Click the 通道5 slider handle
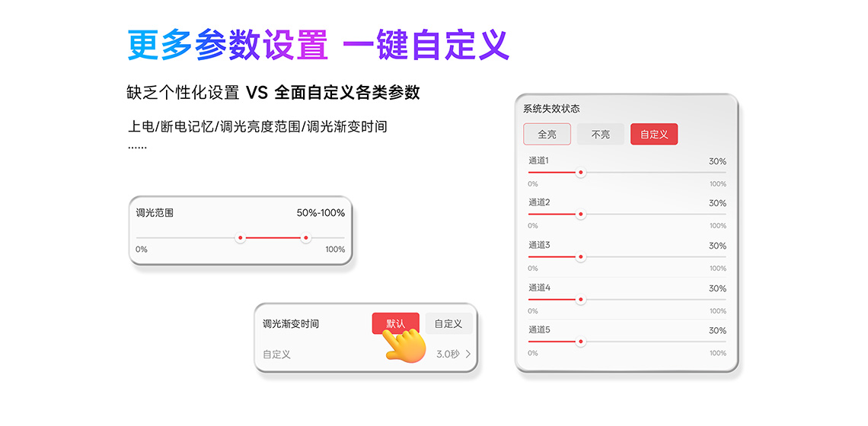Screen dimensions: 868x426 click(580, 342)
